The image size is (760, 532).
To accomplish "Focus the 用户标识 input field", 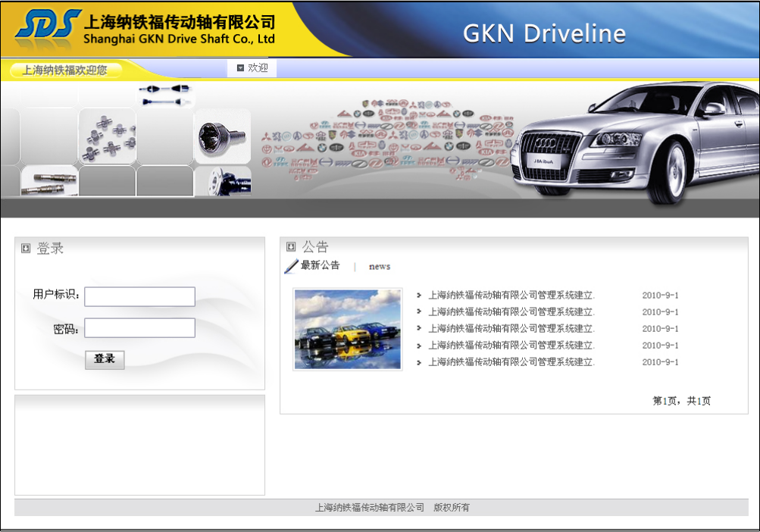I will coord(139,296).
